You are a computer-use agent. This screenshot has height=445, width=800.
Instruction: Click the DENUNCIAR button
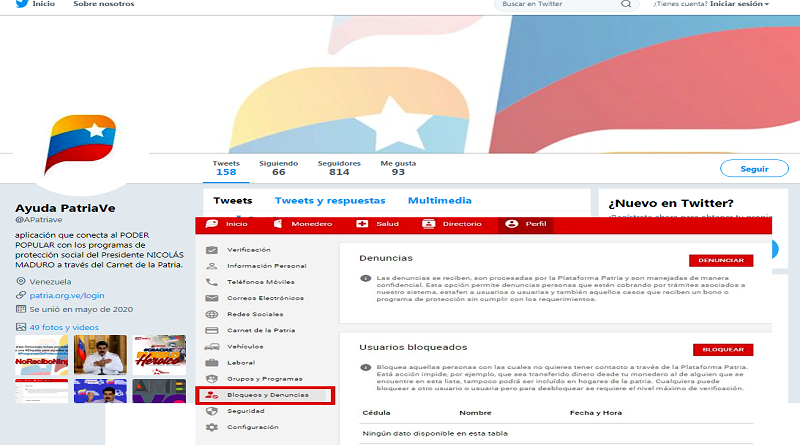721,260
